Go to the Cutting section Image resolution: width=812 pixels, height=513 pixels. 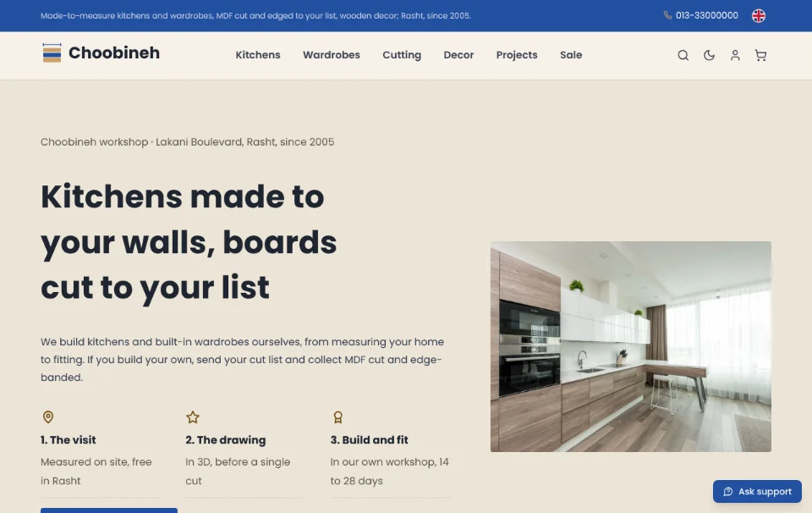[x=402, y=55]
